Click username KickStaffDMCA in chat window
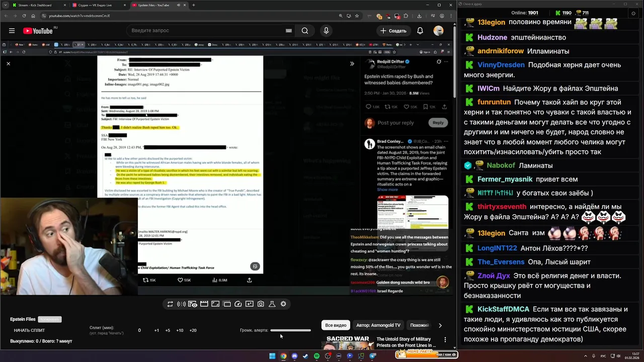This screenshot has width=644, height=362. (x=503, y=309)
